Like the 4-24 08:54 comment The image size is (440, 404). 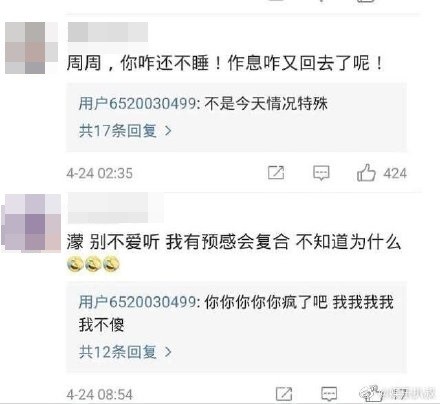pyautogui.click(x=373, y=394)
